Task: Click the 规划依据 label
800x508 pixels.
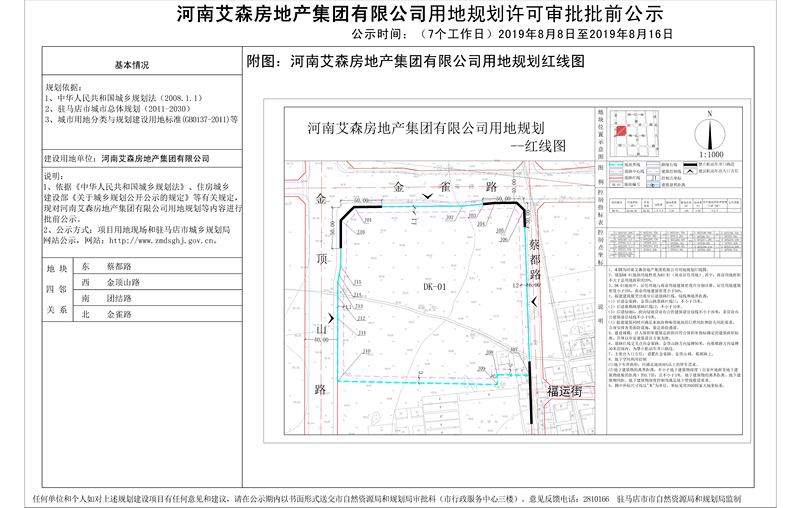Action: pyautogui.click(x=63, y=87)
